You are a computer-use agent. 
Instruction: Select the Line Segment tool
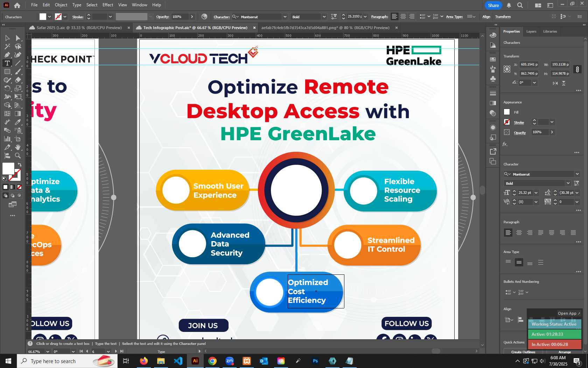[18, 63]
